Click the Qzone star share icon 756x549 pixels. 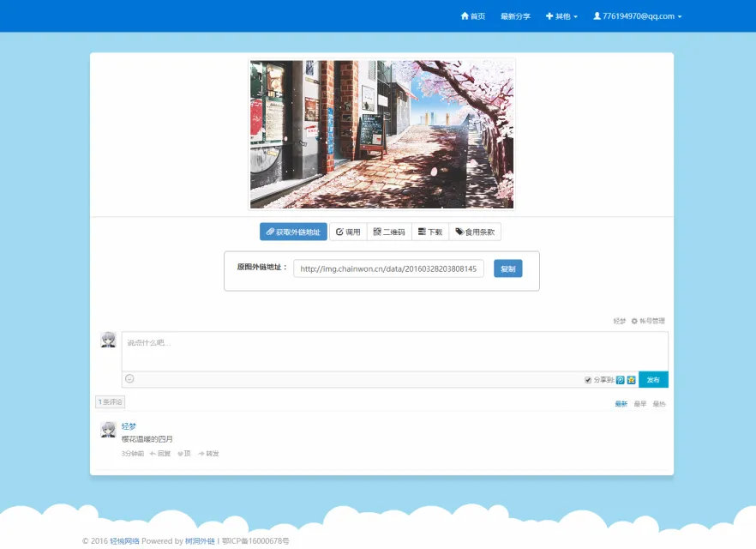631,380
